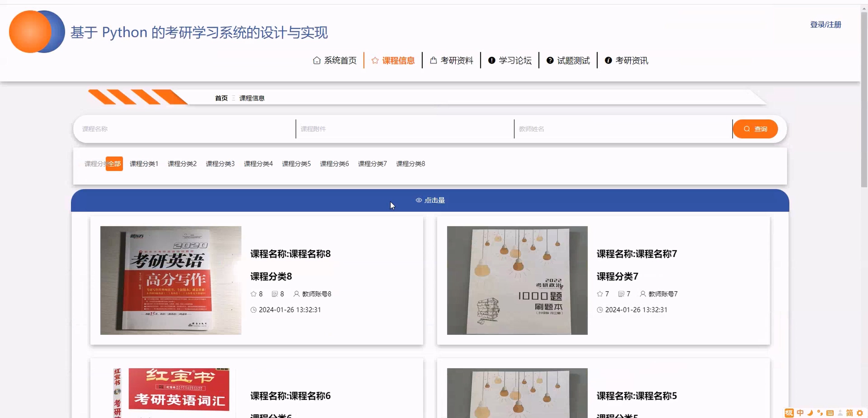Open the 考研资讯 navigation item
Viewport: 868px width, 418px height.
626,60
